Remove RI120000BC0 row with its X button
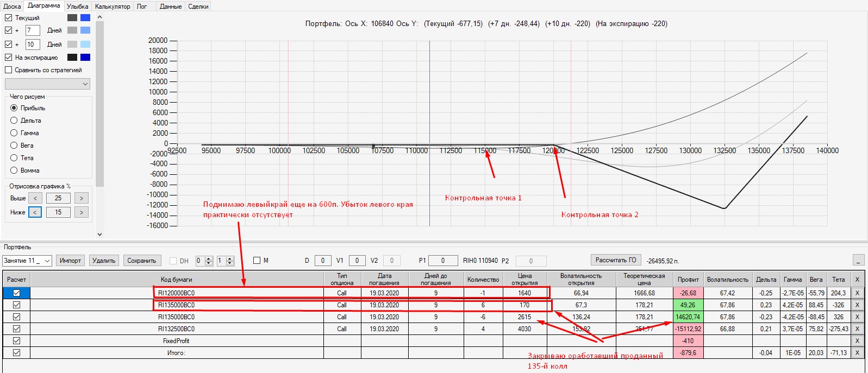The width and height of the screenshot is (868, 373). tap(857, 293)
